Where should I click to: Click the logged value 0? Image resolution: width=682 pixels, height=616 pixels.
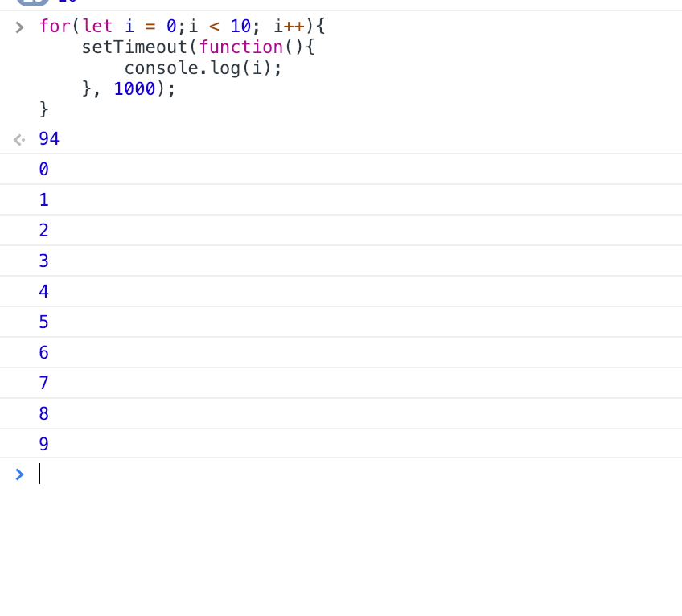tap(43, 169)
